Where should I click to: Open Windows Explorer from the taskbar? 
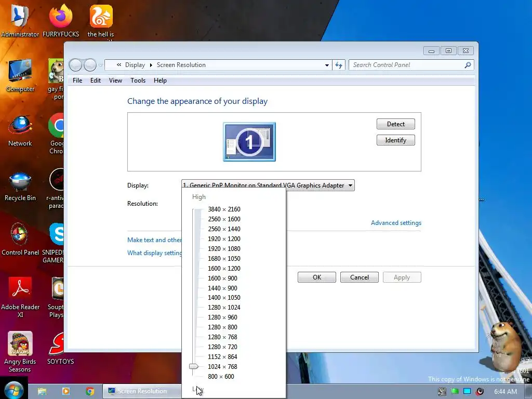42,391
